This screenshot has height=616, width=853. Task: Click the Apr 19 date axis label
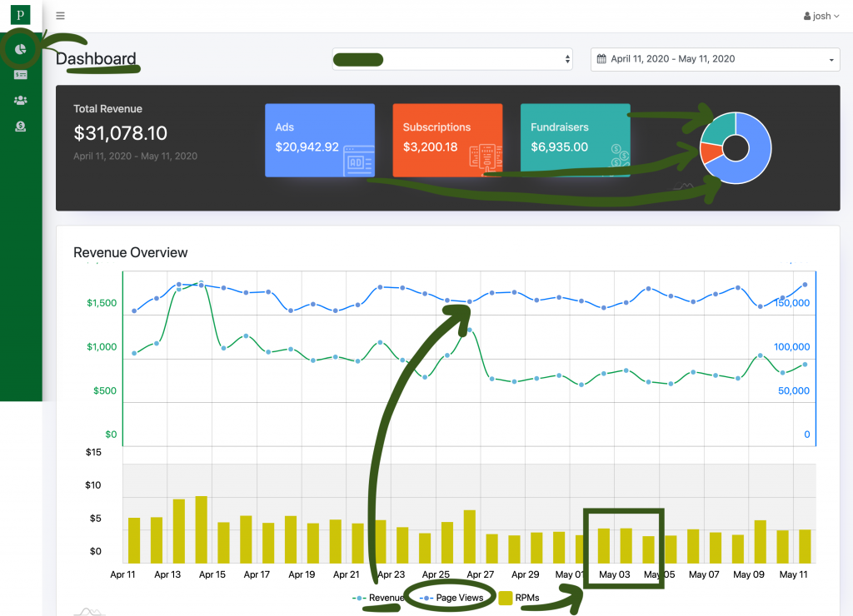(302, 574)
